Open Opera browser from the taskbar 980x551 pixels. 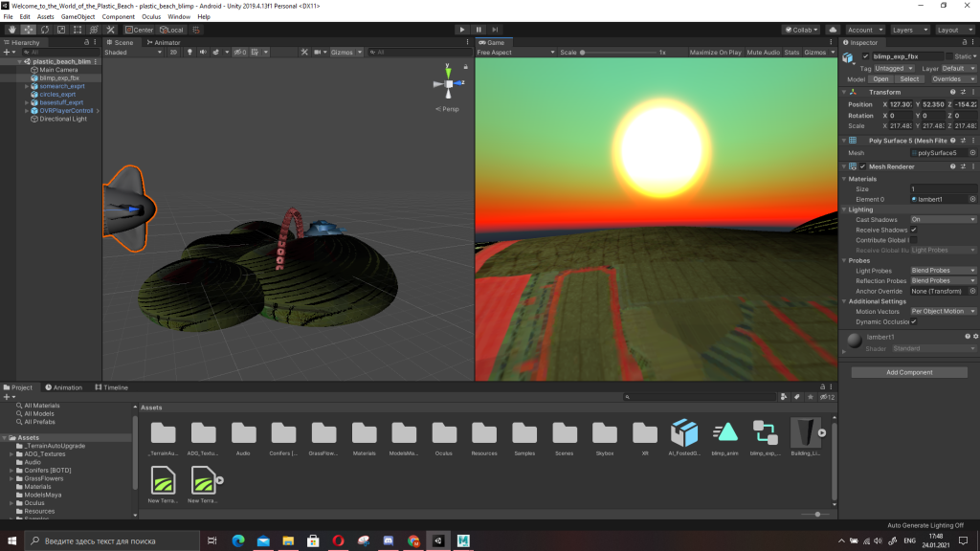(338, 541)
